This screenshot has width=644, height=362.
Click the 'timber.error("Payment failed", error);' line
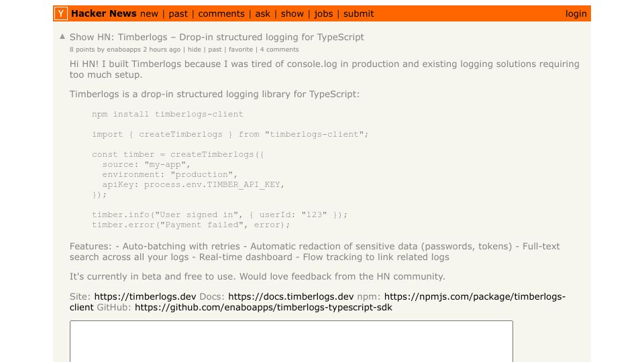pos(191,225)
